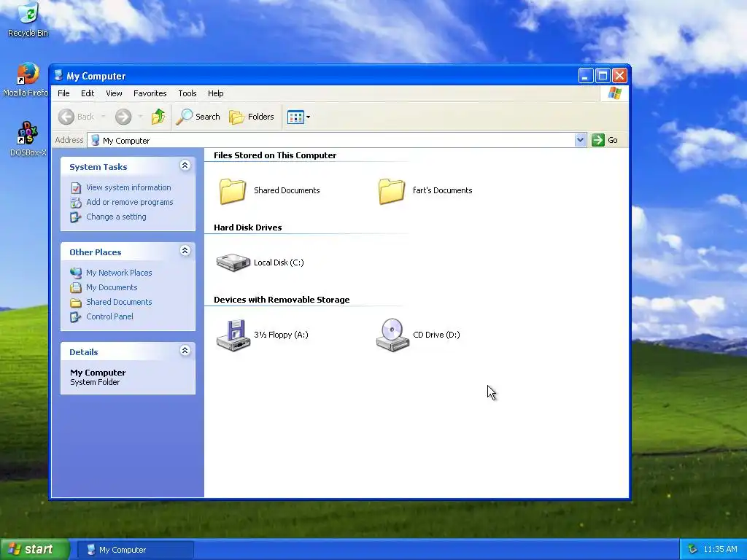Click the Add or remove programs icon
Image resolution: width=747 pixels, height=560 pixels.
tap(76, 203)
